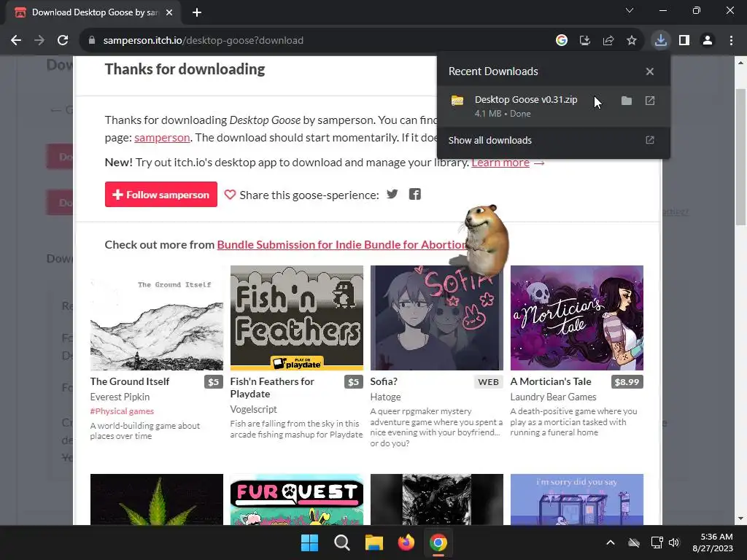Open the green leaf game thumbnail
Image resolution: width=747 pixels, height=560 pixels.
pyautogui.click(x=157, y=499)
